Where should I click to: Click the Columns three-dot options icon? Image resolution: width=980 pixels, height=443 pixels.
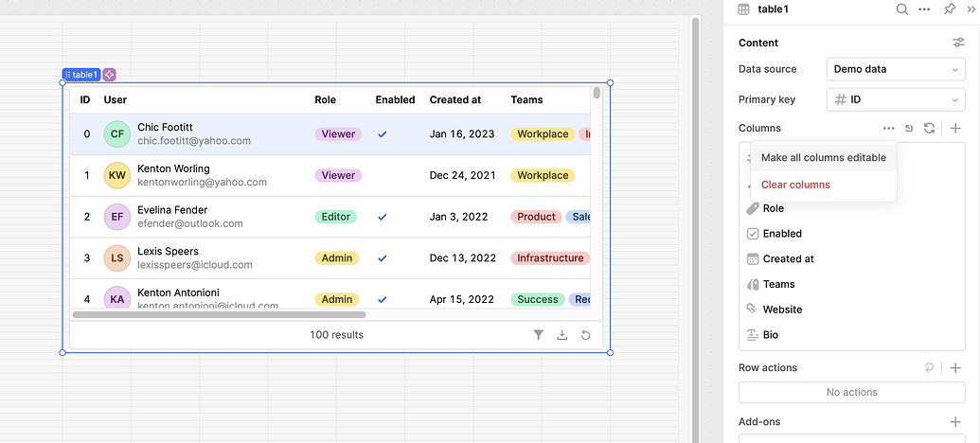[x=889, y=128]
